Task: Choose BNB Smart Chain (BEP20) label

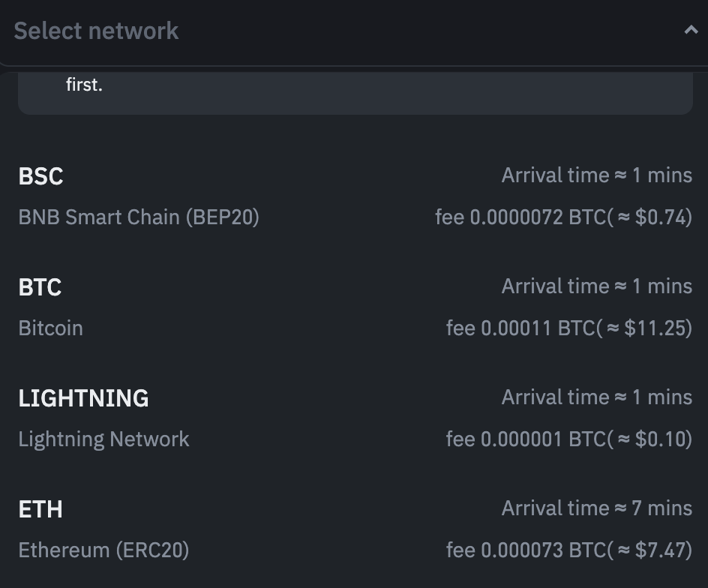Action: 139,217
